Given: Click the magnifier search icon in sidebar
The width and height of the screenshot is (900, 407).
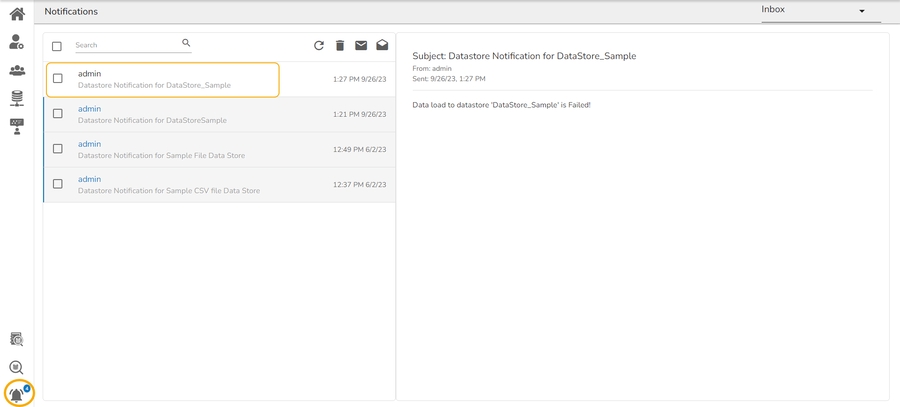Looking at the screenshot, I should (17, 367).
